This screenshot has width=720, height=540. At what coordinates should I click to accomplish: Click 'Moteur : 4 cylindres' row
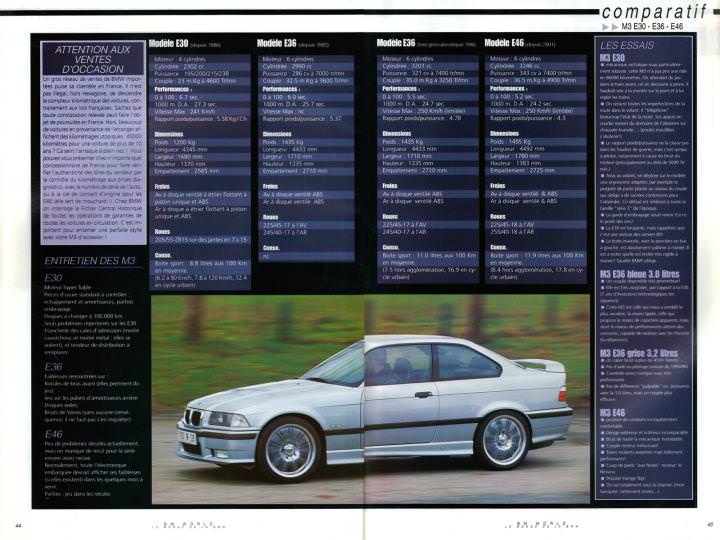180,59
